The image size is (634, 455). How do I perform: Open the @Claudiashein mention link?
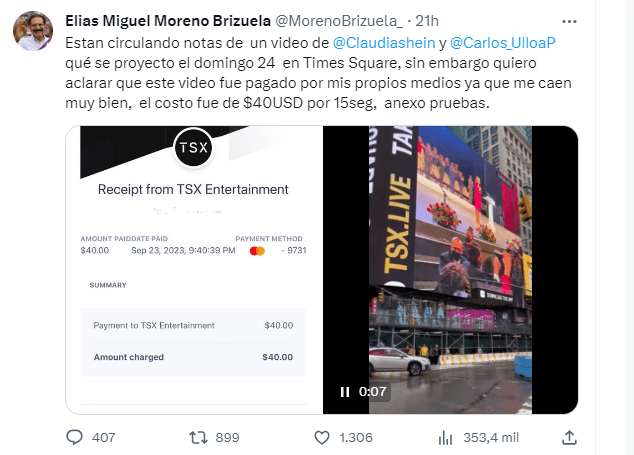[384, 43]
